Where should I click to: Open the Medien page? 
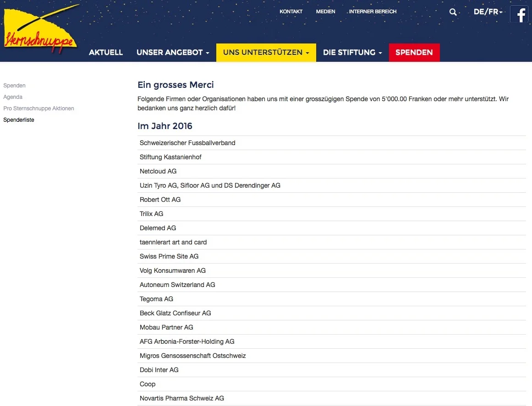click(325, 11)
